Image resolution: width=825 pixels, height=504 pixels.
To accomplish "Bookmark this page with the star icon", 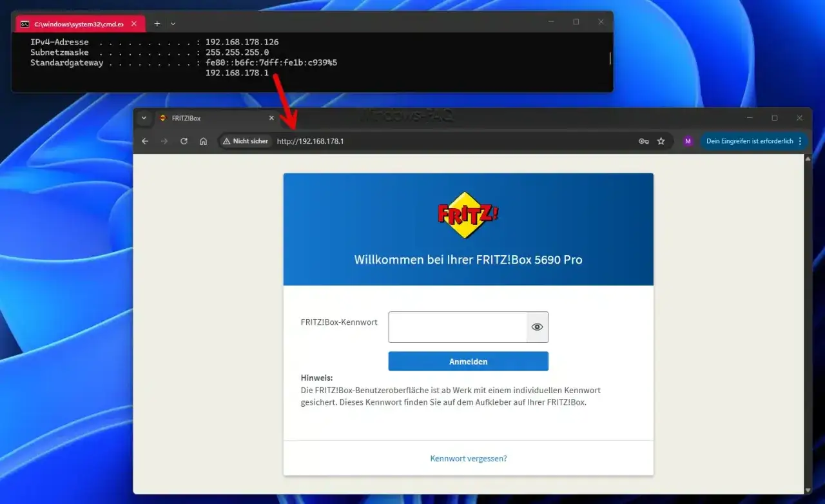I will [661, 141].
